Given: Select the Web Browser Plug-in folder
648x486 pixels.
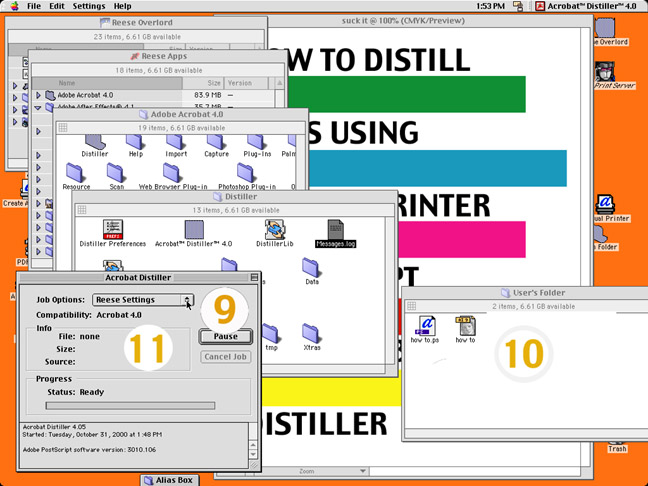Looking at the screenshot, I should coord(173,176).
